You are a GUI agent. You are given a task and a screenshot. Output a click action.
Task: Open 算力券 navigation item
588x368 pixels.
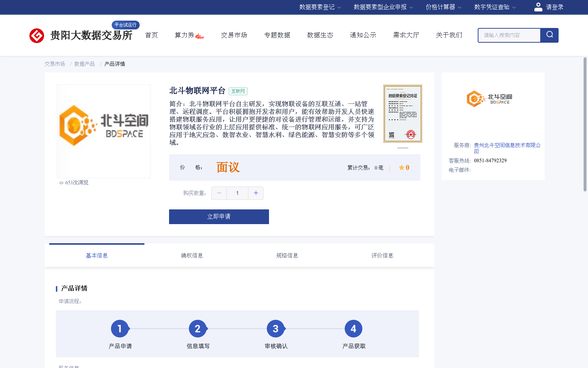coord(184,35)
